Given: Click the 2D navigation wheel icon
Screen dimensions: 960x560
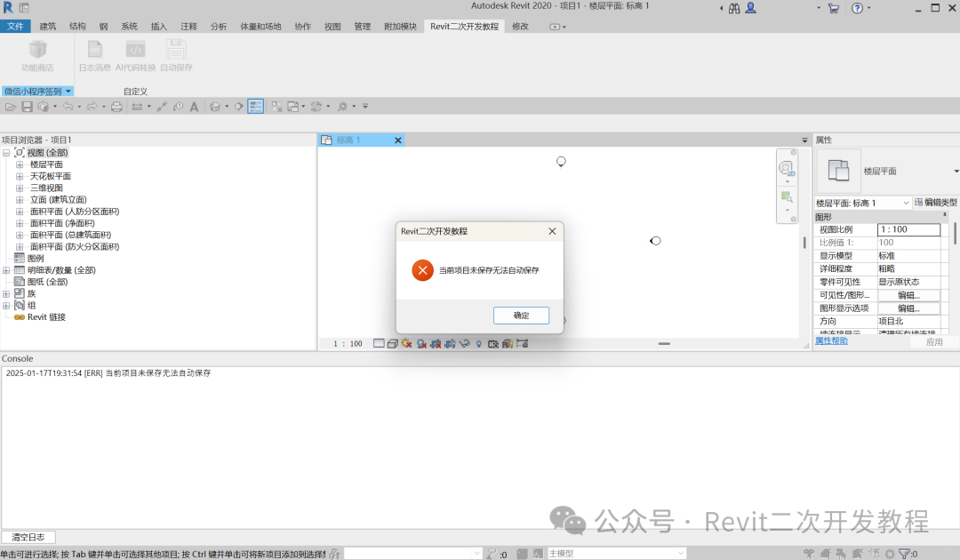Looking at the screenshot, I should coord(786,168).
